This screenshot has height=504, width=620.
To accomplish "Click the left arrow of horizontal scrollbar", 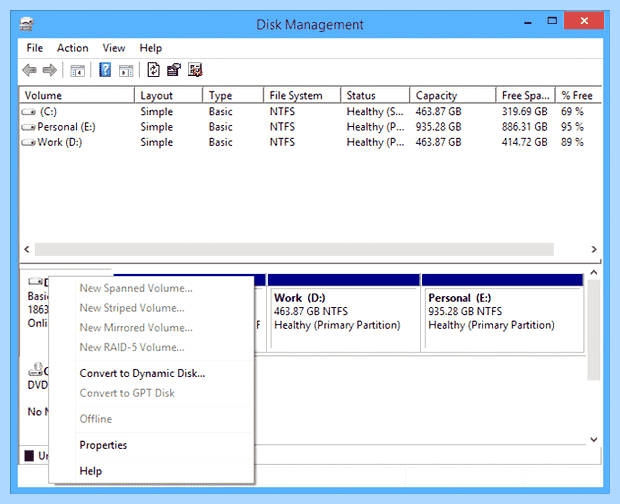I will [26, 249].
